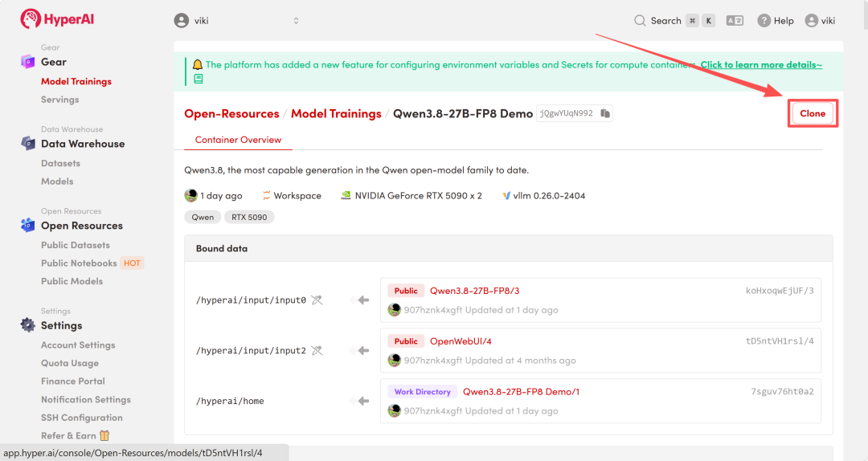The width and height of the screenshot is (868, 461).
Task: Click the arrow icon for /hyperai/home binding
Action: [x=360, y=401]
